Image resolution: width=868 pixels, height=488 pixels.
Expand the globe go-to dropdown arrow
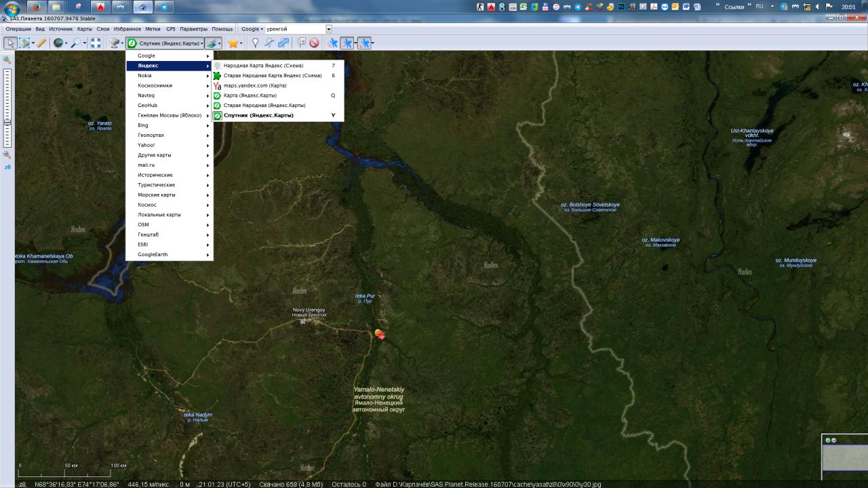pyautogui.click(x=66, y=43)
